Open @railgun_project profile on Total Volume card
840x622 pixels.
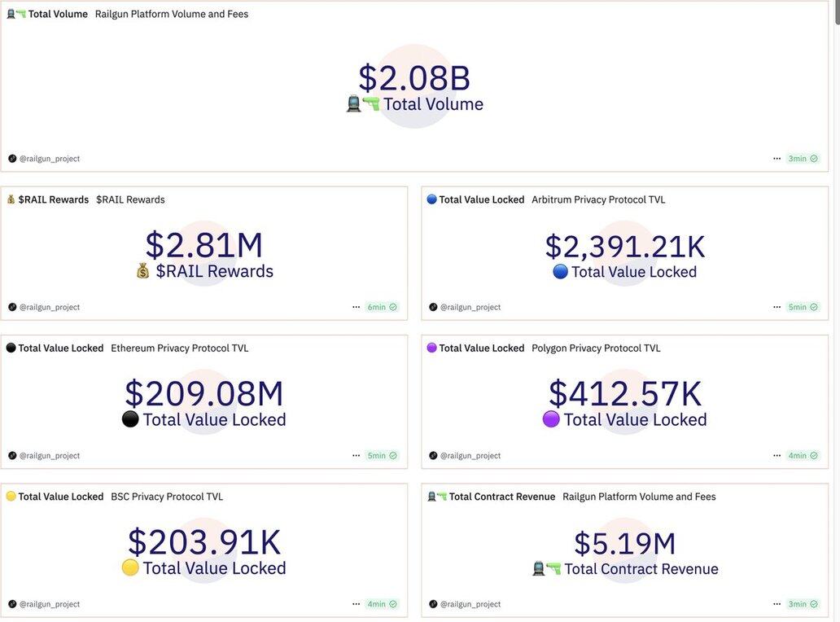(x=50, y=159)
